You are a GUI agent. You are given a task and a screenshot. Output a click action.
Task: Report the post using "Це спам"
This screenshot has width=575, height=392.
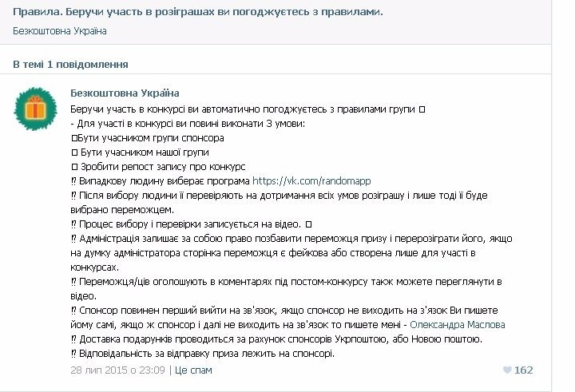coord(193,370)
